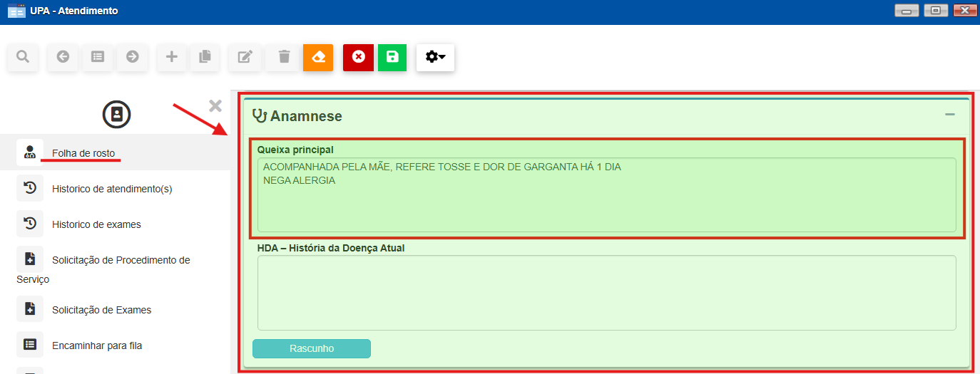Go to previous record arrow icon
This screenshot has width=980, height=374.
pyautogui.click(x=63, y=57)
